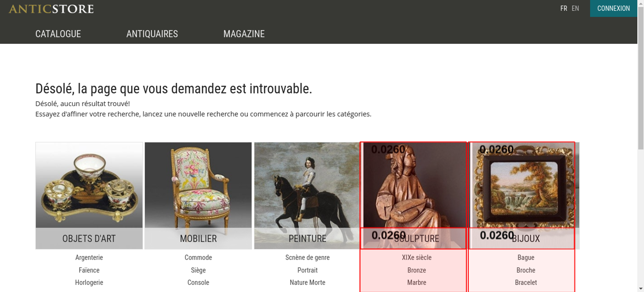Open the Horlogerie link
This screenshot has width=644, height=292.
tap(89, 283)
